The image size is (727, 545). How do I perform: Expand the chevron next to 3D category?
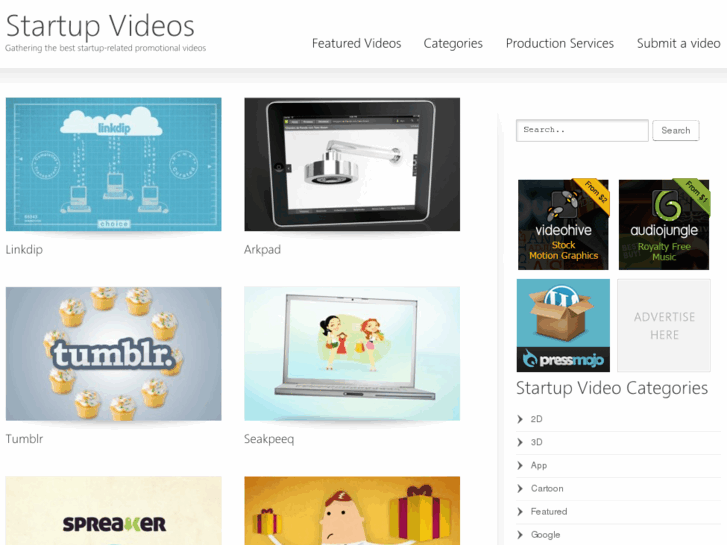pyautogui.click(x=520, y=442)
